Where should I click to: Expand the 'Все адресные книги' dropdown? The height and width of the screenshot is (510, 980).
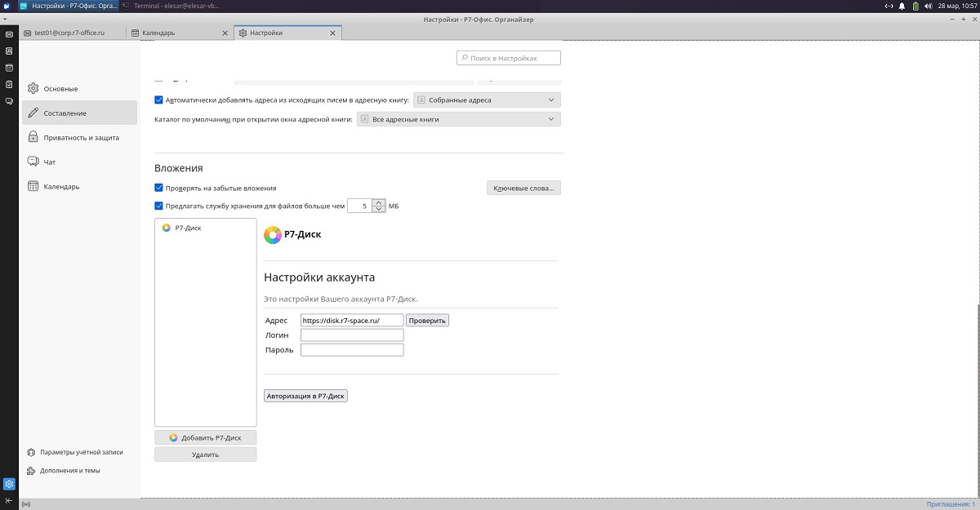pos(459,119)
